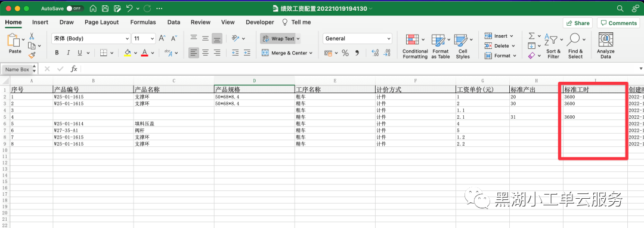The width and height of the screenshot is (644, 228).
Task: Switch to the Data tab
Action: [x=174, y=22]
